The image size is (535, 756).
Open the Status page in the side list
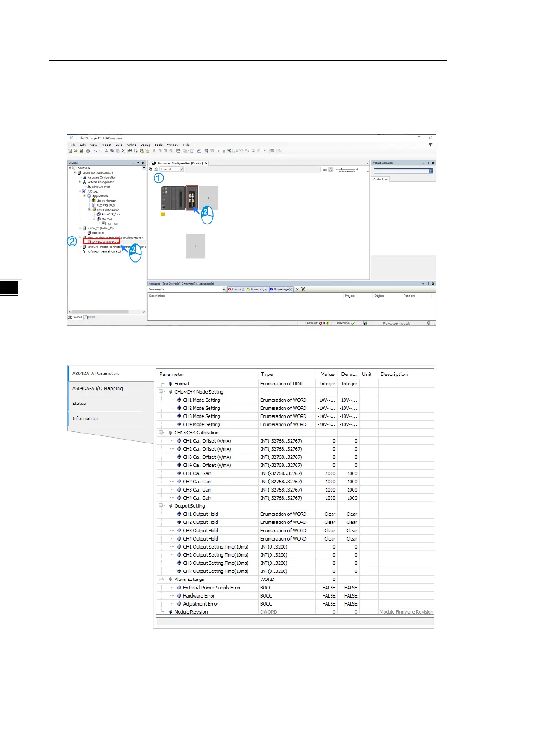click(x=79, y=404)
